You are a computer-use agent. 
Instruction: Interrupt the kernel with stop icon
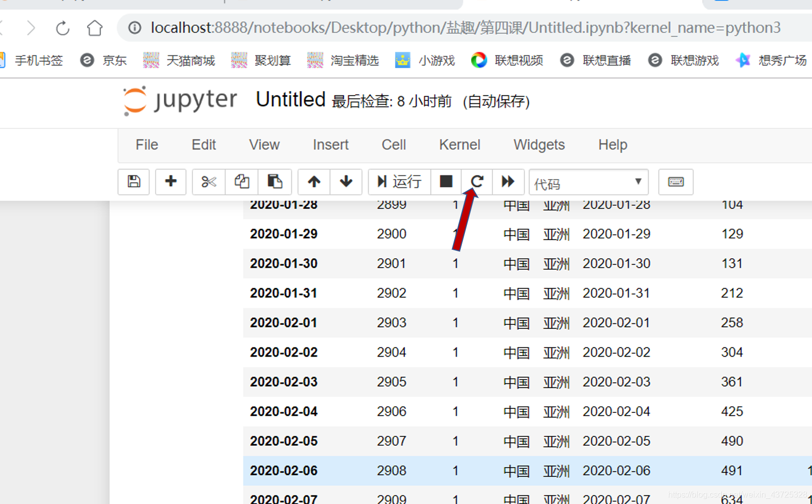point(446,182)
